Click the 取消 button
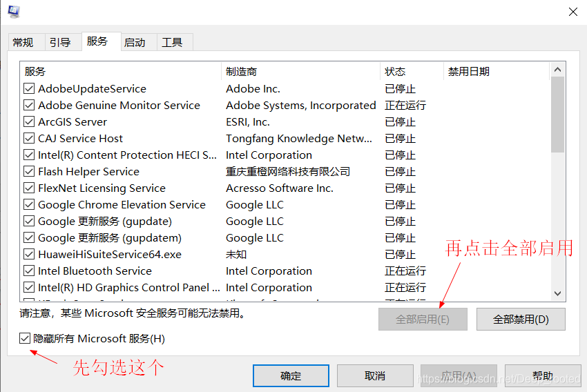The width and height of the screenshot is (587, 392). pos(375,376)
